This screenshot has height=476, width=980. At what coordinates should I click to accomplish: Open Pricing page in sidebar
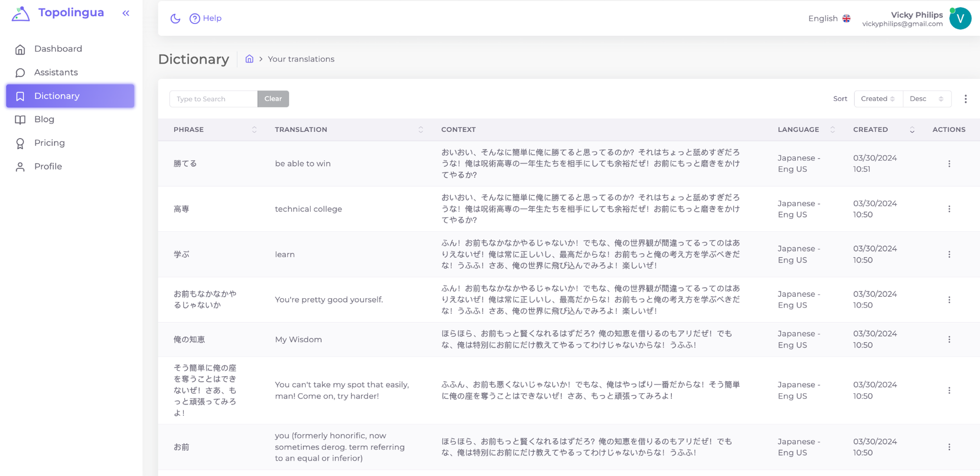(x=70, y=143)
